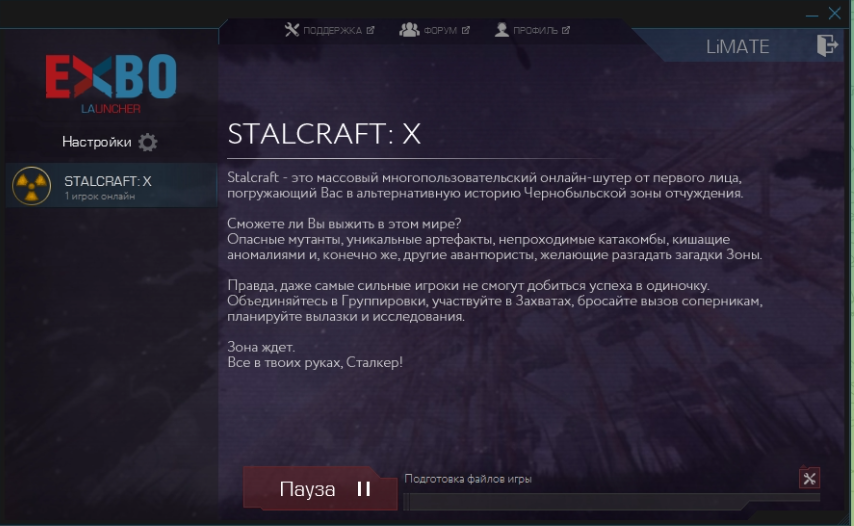This screenshot has height=526, width=854.
Task: Click the pause bars symbol on Пауза
Action: [364, 489]
